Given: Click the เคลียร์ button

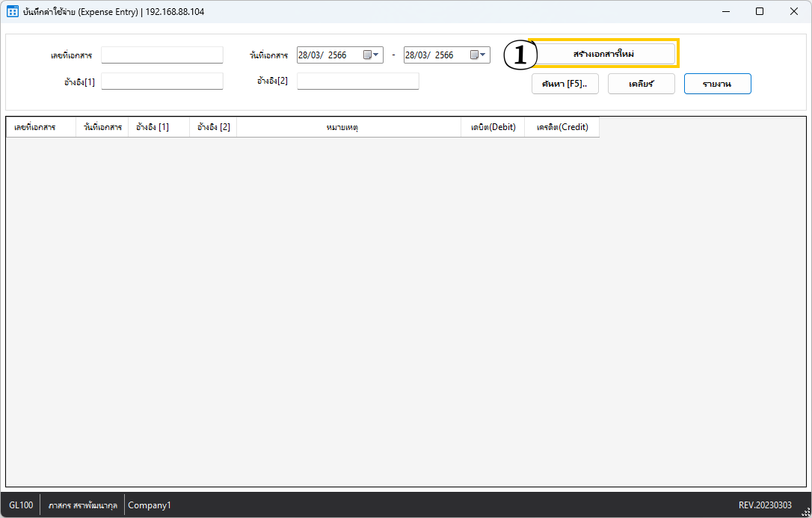Looking at the screenshot, I should [641, 84].
